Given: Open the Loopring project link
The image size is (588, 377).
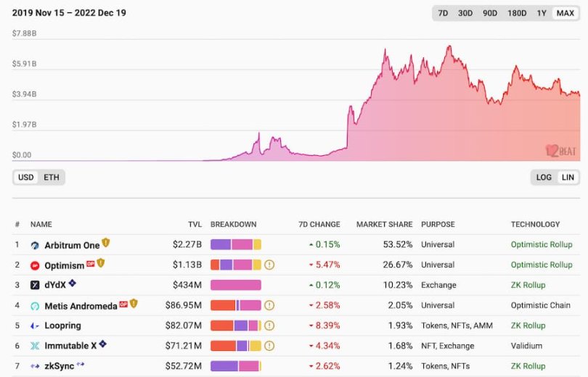Looking at the screenshot, I should click(62, 326).
